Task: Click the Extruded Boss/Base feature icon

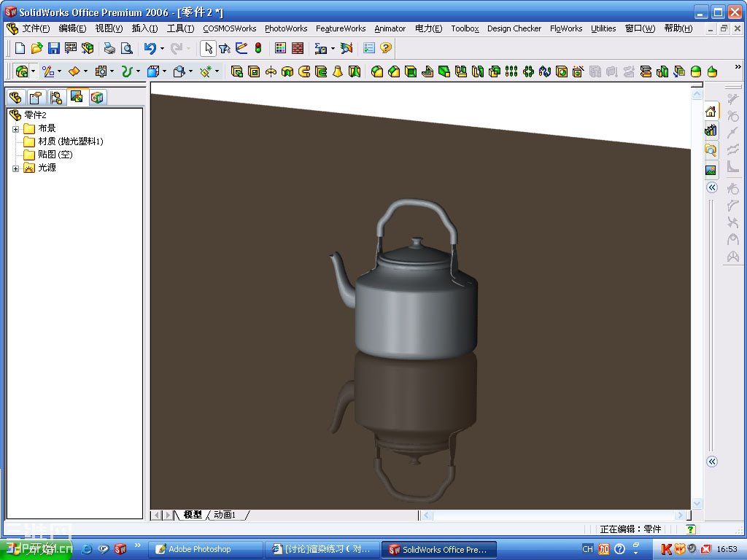Action: (237, 71)
